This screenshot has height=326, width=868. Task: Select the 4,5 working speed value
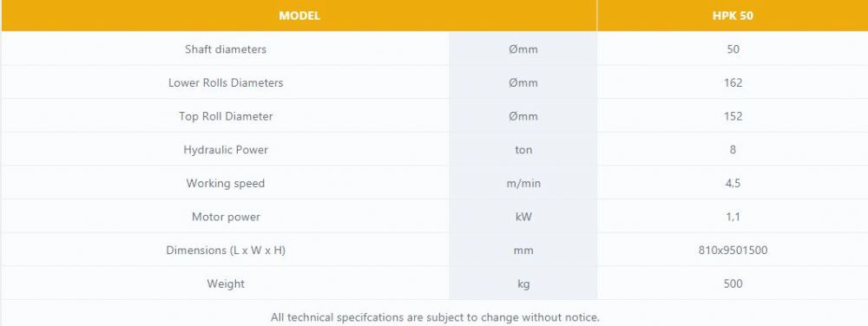[733, 184]
